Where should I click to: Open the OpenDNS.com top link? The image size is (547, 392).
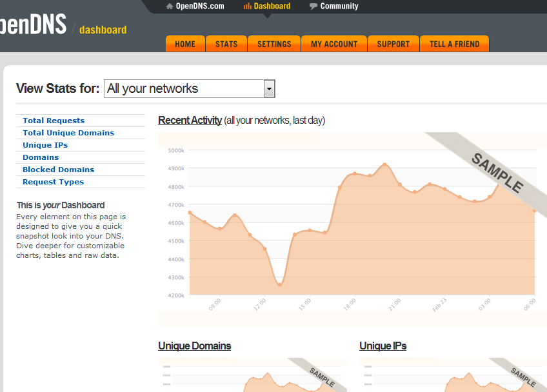(200, 6)
